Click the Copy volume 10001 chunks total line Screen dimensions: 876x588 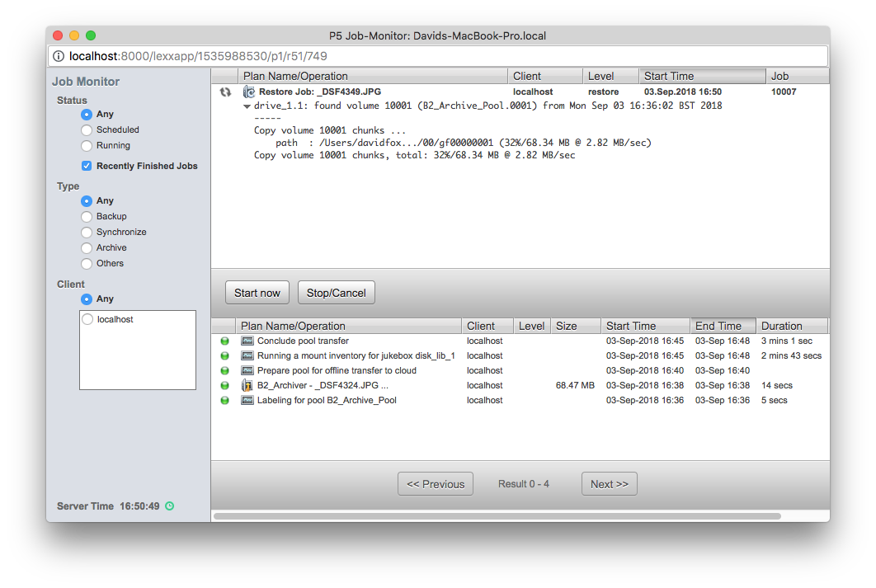[x=415, y=155]
